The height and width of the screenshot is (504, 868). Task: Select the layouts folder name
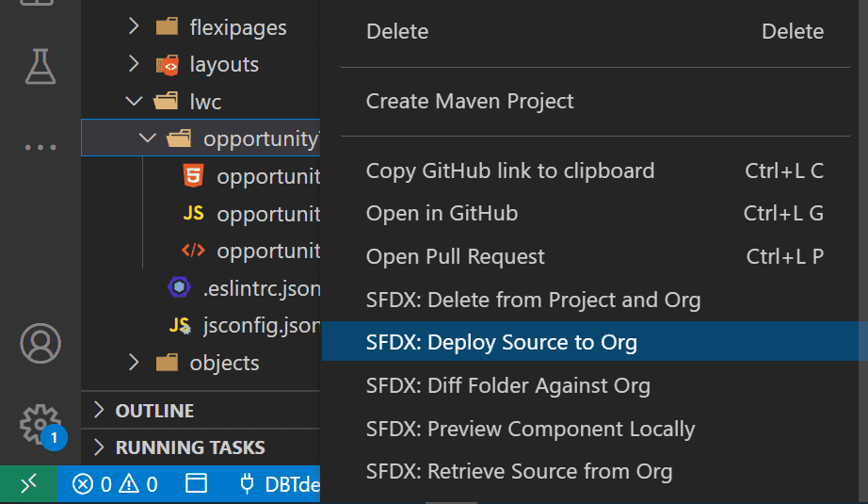point(224,65)
